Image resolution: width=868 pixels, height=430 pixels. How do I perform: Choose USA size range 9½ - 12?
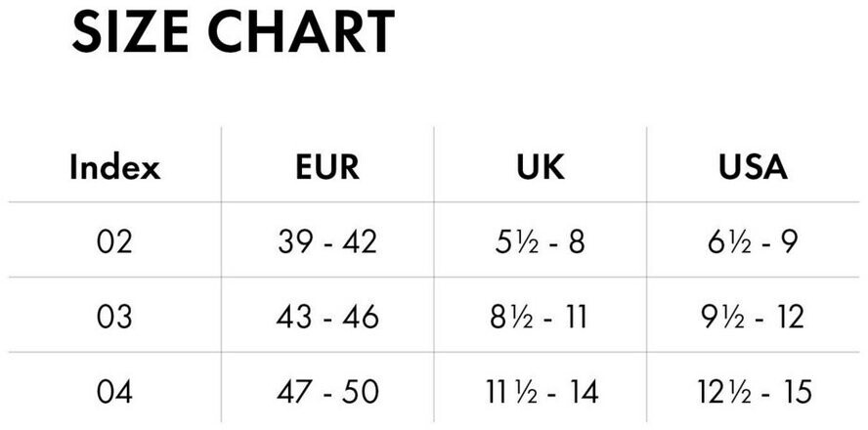[753, 317]
